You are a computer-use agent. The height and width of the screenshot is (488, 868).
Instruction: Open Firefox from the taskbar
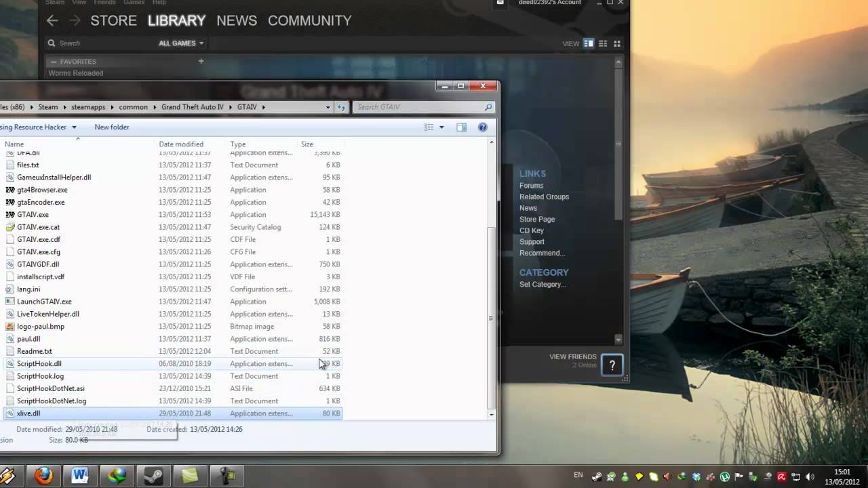pyautogui.click(x=44, y=476)
